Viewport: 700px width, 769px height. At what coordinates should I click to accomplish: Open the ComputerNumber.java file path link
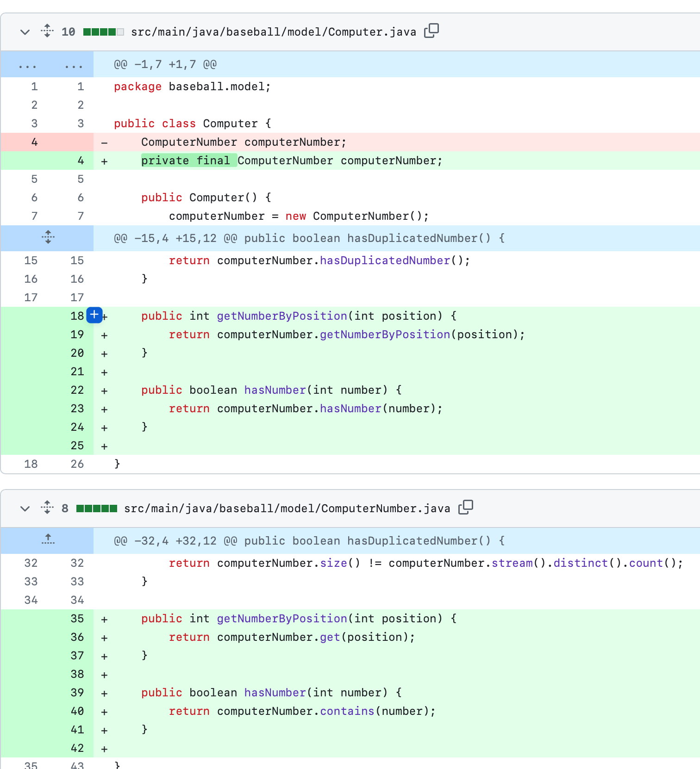point(287,509)
